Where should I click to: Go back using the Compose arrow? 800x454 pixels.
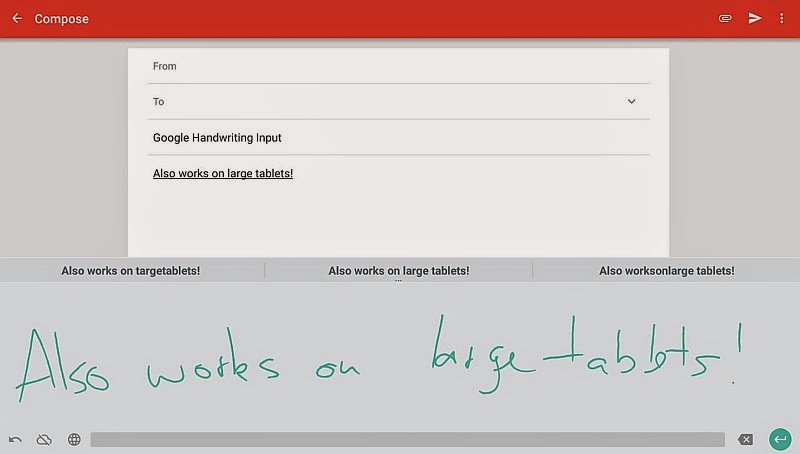pos(17,18)
